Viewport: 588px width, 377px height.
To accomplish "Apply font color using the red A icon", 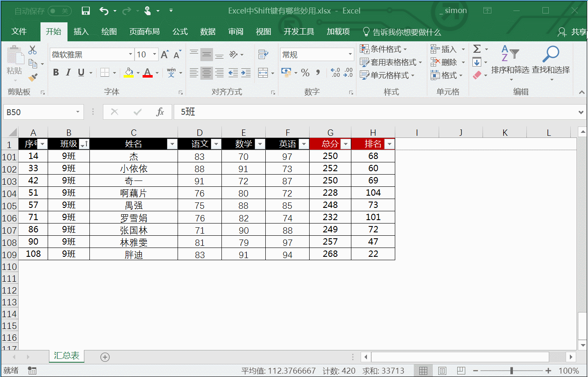I will point(148,72).
